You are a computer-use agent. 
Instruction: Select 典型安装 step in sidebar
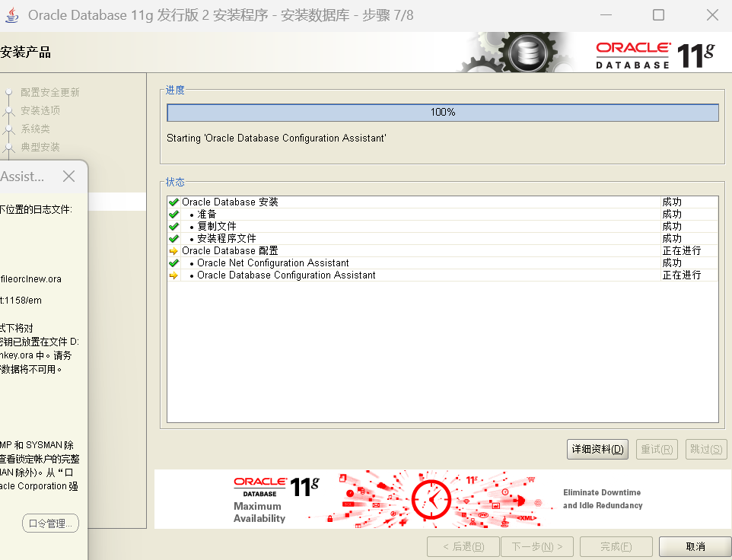click(40, 147)
